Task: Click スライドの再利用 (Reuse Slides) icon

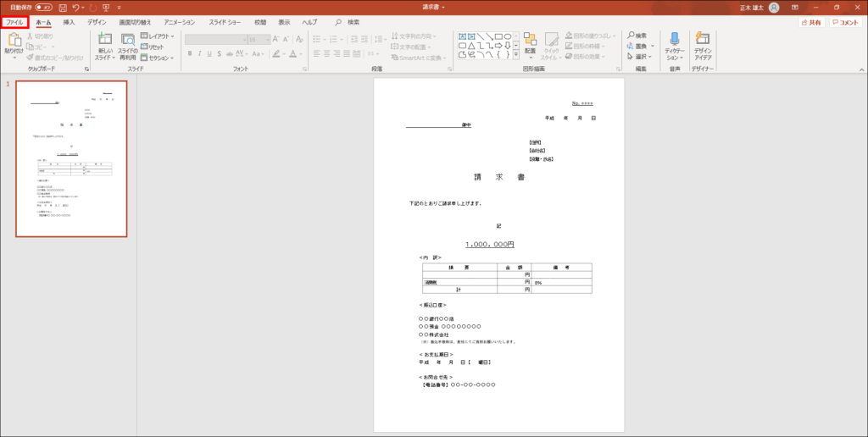Action: [128, 40]
